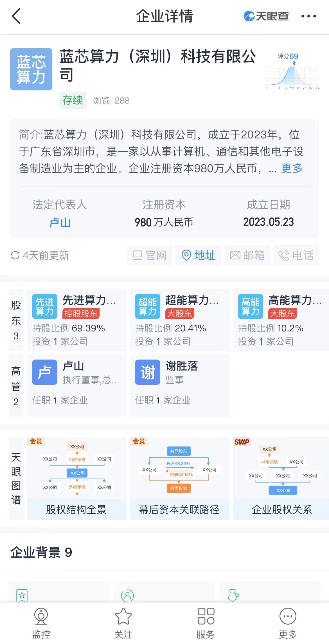Image resolution: width=329 pixels, height=644 pixels.
Task: Open the 股权结构全景 diagram
Action: point(77,478)
